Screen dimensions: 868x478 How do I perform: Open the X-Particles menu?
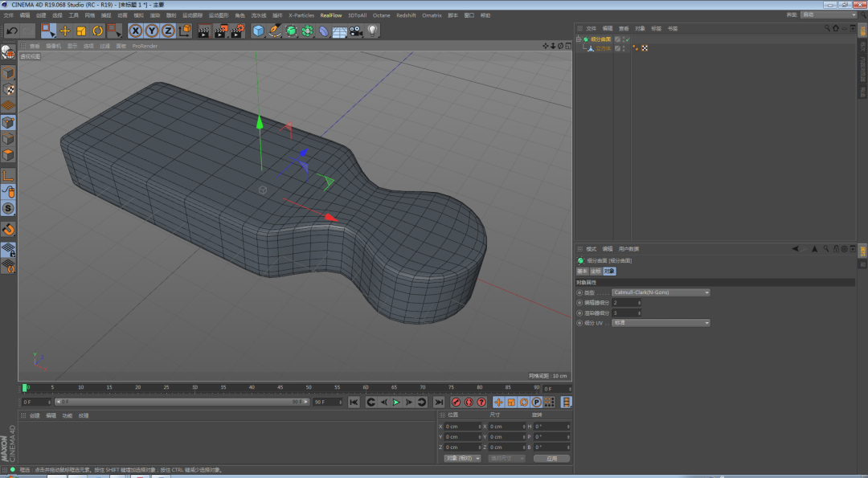tap(301, 15)
